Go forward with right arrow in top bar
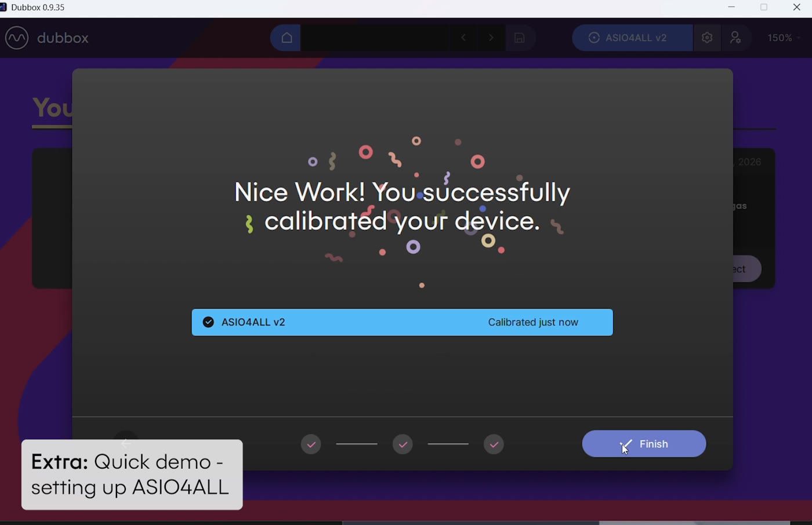The width and height of the screenshot is (812, 525). [x=491, y=38]
